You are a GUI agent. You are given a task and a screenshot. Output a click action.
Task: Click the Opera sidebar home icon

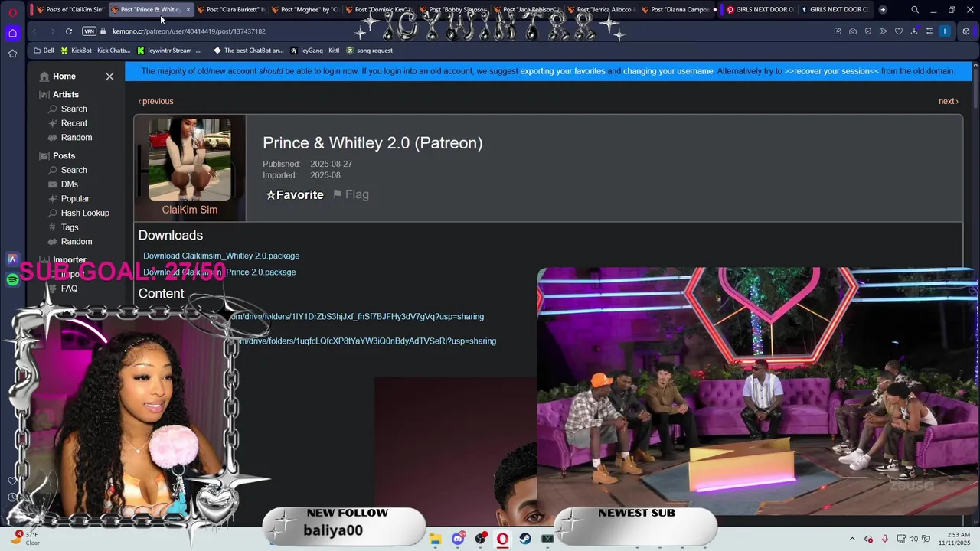(x=12, y=33)
